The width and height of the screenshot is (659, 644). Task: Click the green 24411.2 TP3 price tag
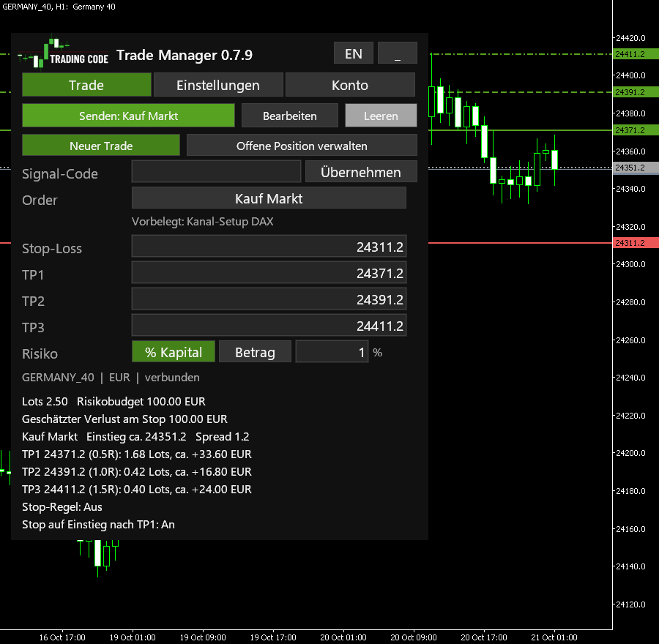(636, 54)
